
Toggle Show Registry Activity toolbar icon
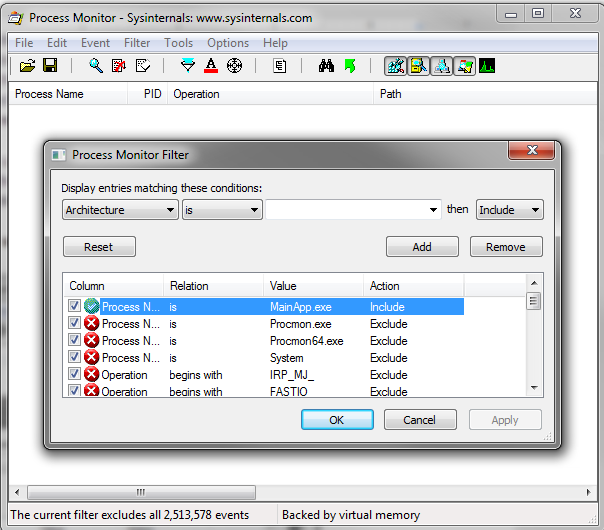(395, 66)
